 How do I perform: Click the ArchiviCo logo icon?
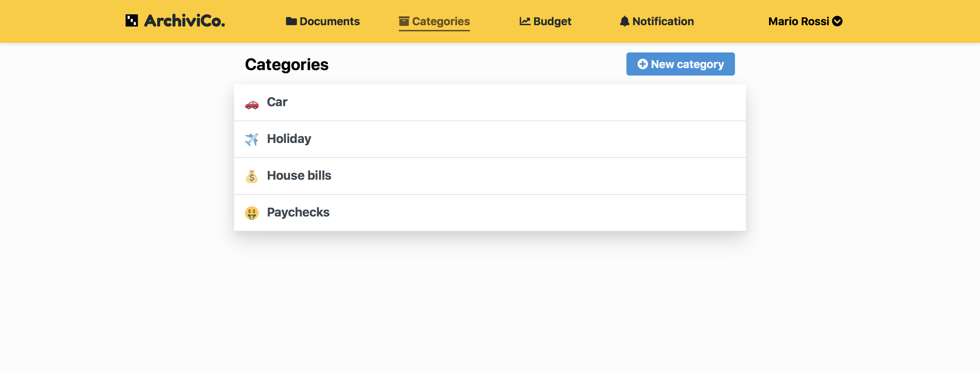coord(132,20)
